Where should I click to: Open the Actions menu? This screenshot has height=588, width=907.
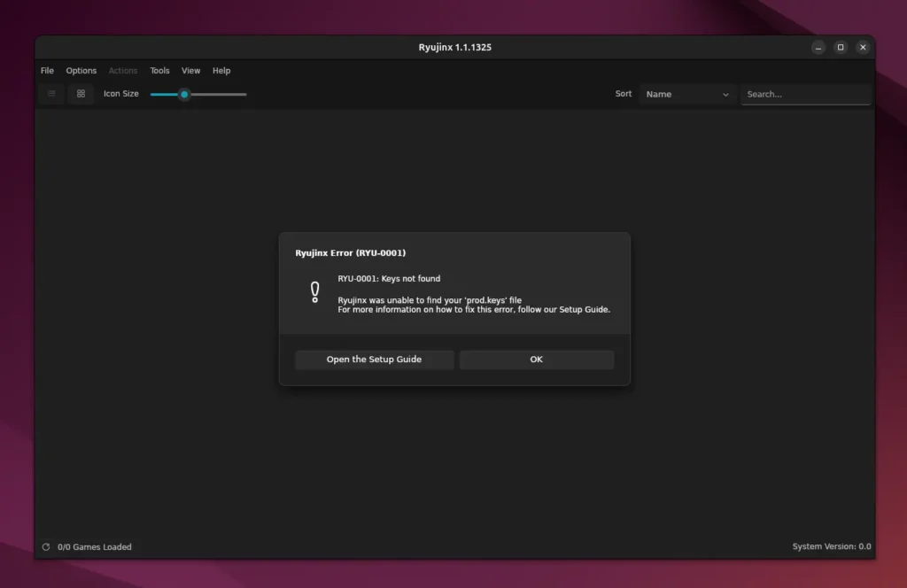coord(123,71)
